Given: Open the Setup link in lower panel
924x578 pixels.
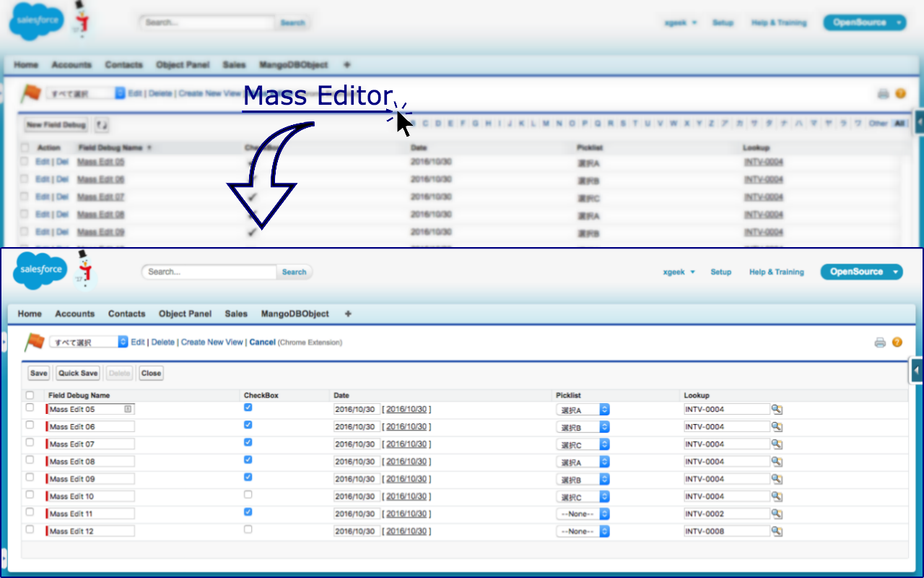Looking at the screenshot, I should click(x=720, y=272).
